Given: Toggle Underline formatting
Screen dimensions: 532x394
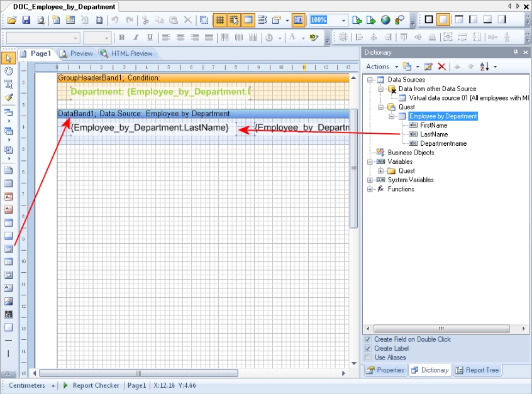Looking at the screenshot, I should pyautogui.click(x=150, y=37).
